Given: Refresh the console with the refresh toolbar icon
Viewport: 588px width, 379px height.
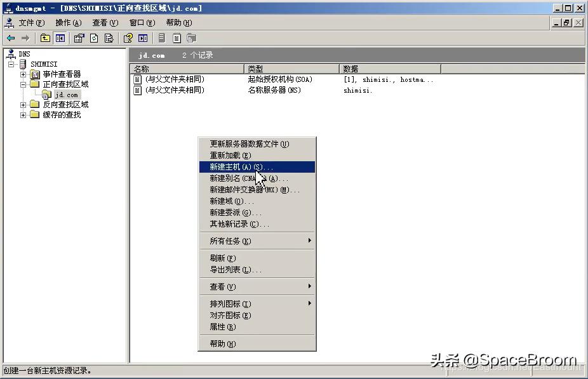Looking at the screenshot, I should coord(95,38).
